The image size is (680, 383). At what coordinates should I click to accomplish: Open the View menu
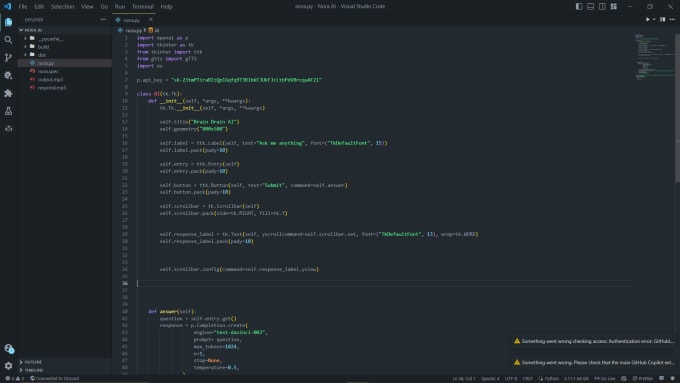click(87, 7)
